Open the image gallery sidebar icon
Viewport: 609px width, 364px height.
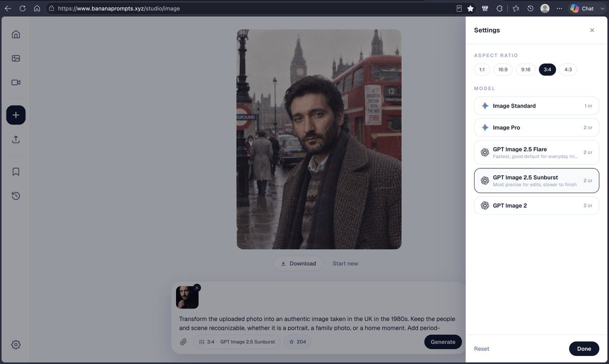point(16,58)
